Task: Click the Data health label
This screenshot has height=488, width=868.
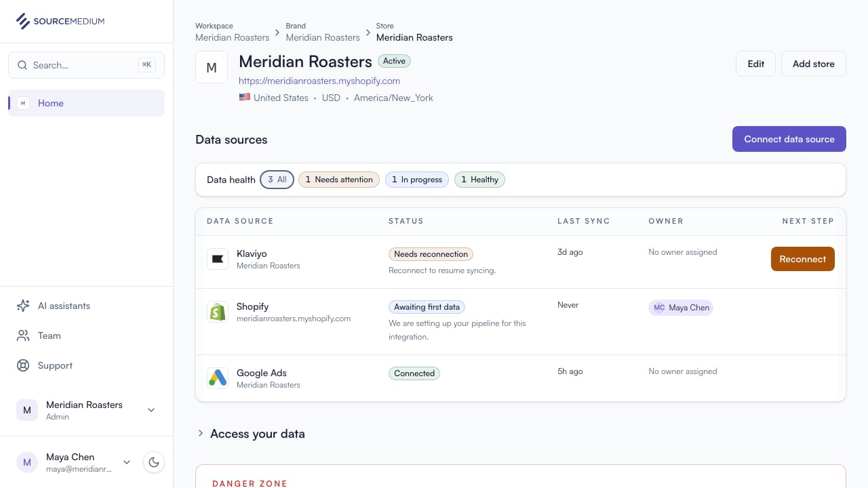Action: [x=231, y=180]
